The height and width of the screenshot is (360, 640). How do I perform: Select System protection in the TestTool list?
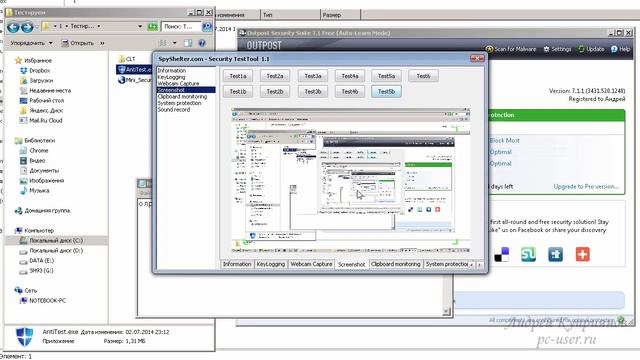point(180,103)
